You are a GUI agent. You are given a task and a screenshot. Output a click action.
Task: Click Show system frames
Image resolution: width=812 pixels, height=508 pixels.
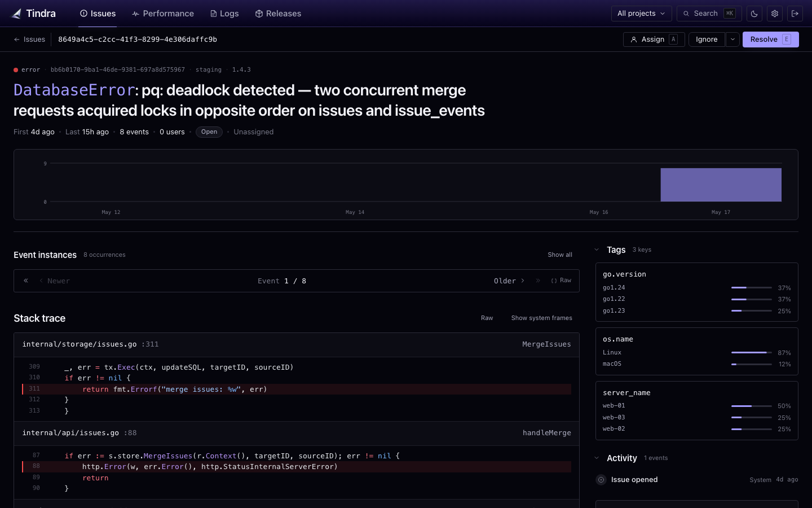pyautogui.click(x=542, y=318)
